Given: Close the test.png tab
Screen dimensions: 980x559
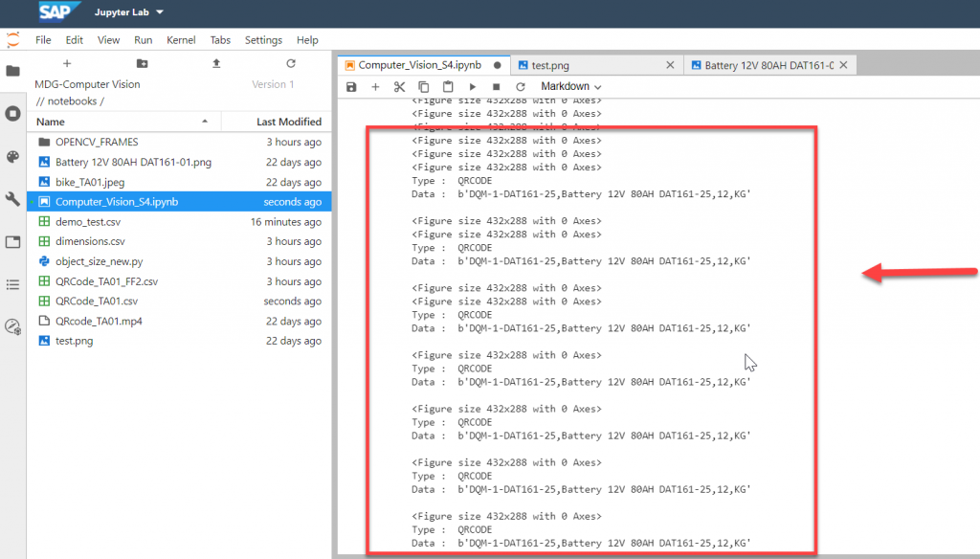Looking at the screenshot, I should point(670,65).
